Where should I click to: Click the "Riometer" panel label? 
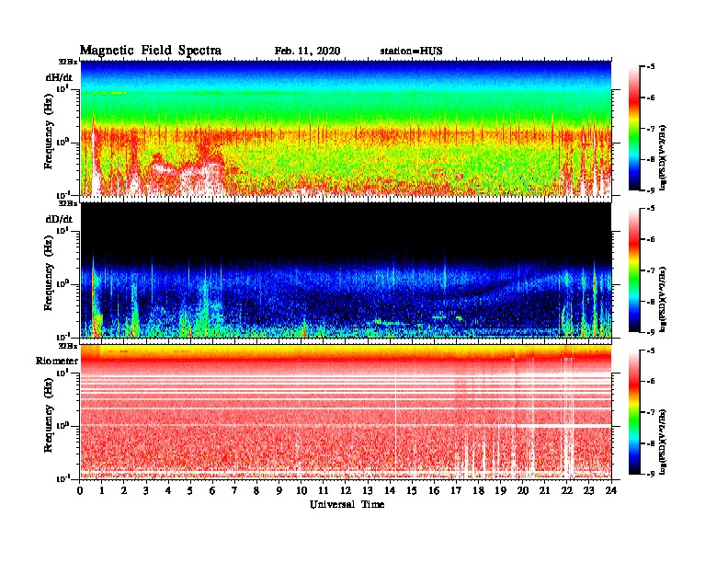click(57, 361)
